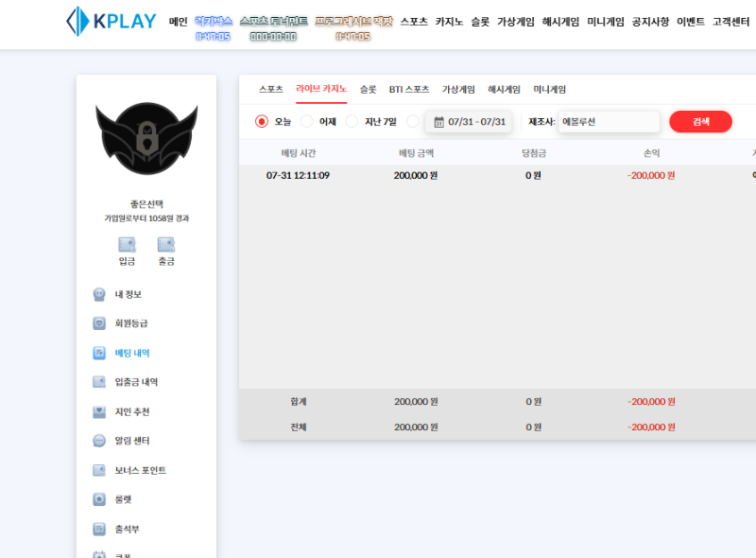Open 보너스 포인트 sidebar link
756x558 pixels.
click(x=140, y=470)
